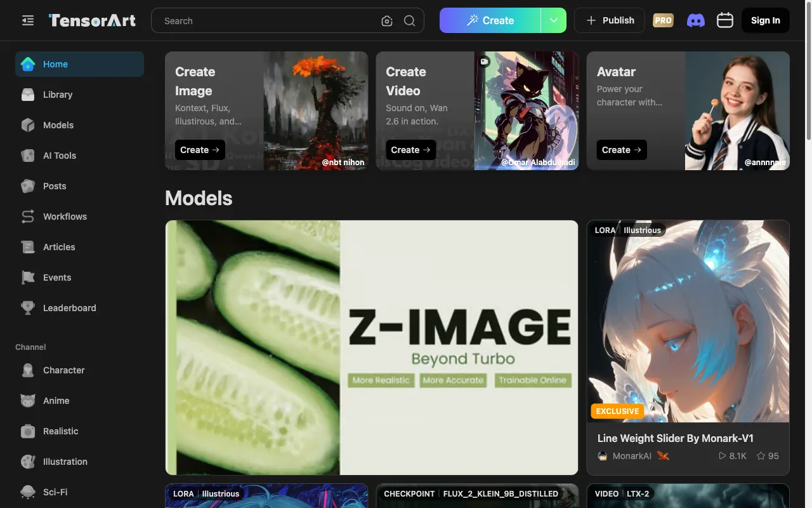
Task: Click the @nbt nihon credit
Action: point(343,162)
